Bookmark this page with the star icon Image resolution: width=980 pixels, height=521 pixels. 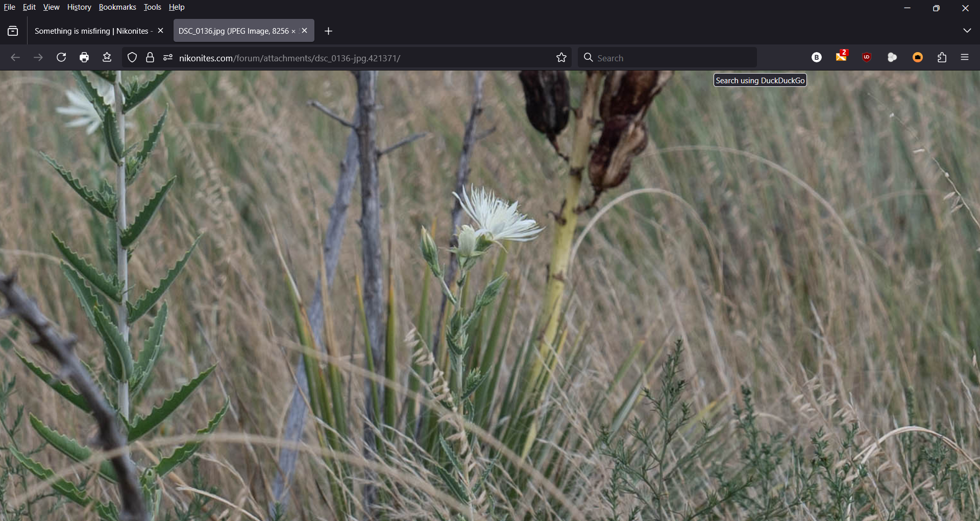pos(561,58)
